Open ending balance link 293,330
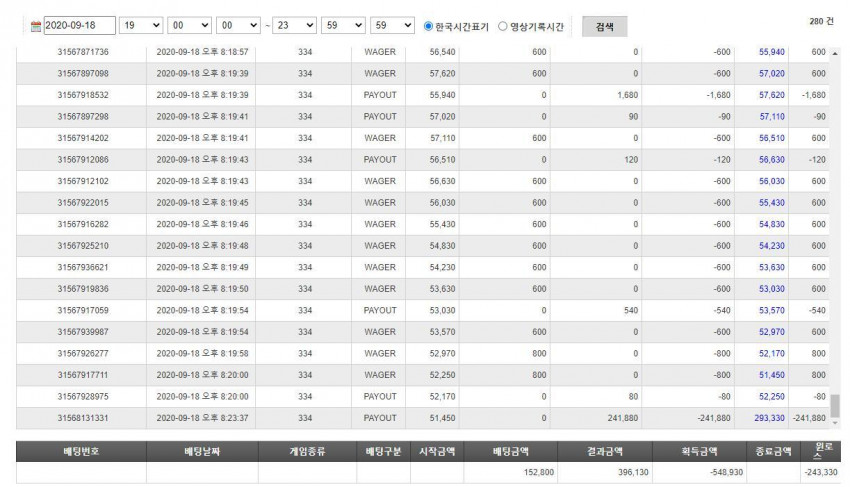Screen dimensions: 850x487 [769, 418]
